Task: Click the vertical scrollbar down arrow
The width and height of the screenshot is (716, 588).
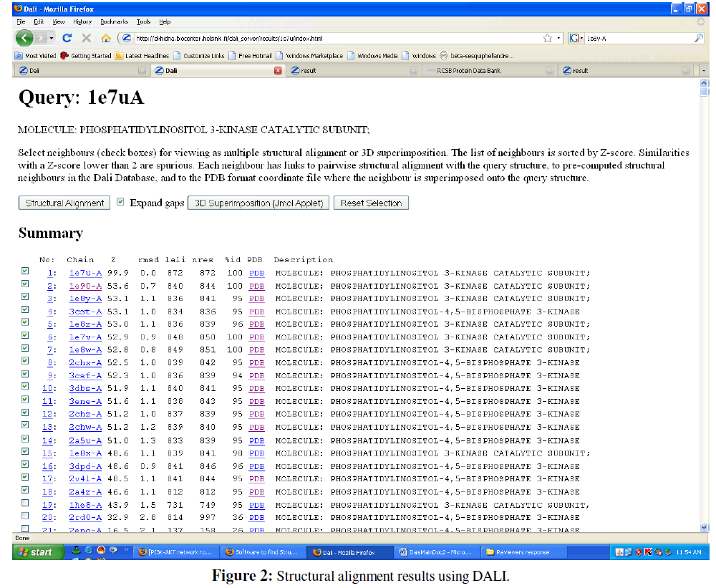Action: [x=703, y=527]
